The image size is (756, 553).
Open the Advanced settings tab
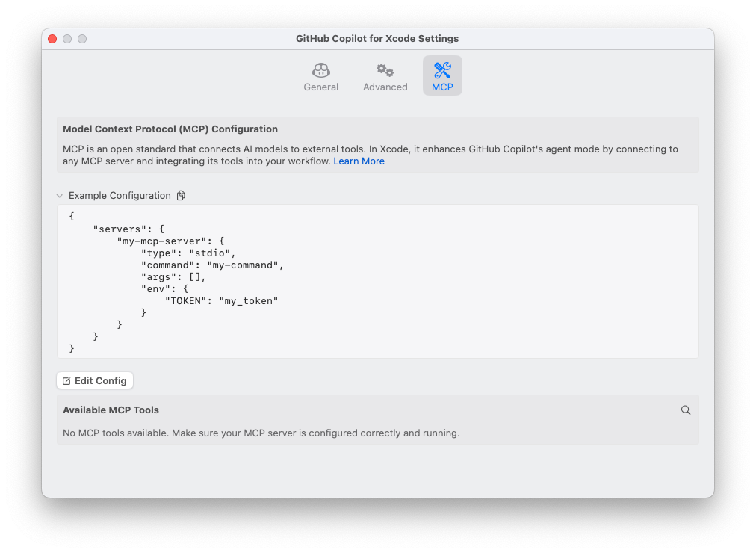(385, 76)
